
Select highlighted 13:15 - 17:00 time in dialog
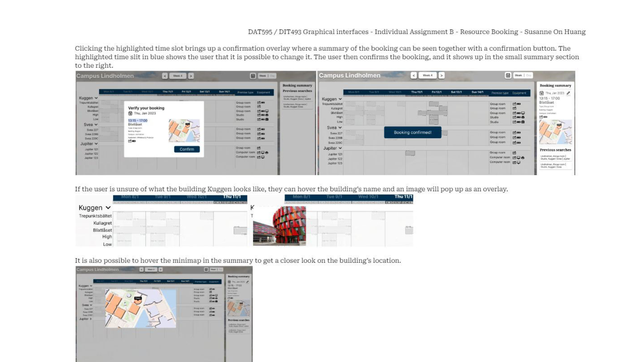pyautogui.click(x=138, y=121)
